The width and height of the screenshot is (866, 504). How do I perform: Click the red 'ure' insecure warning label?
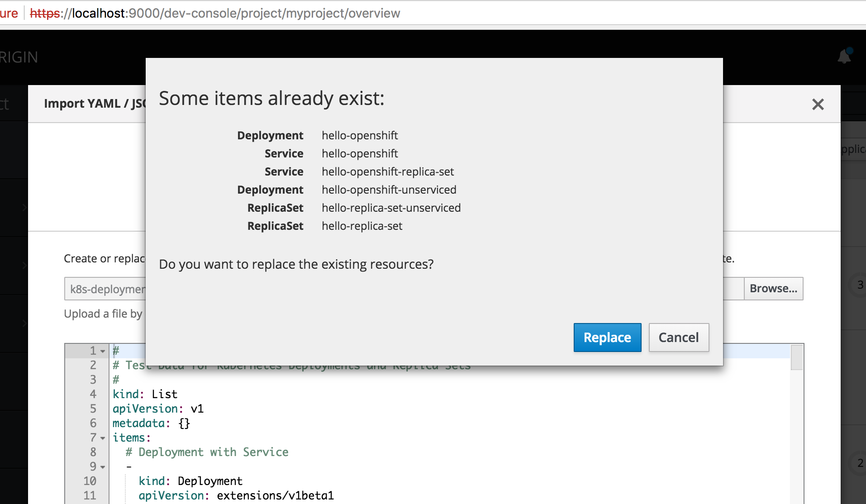pyautogui.click(x=9, y=13)
